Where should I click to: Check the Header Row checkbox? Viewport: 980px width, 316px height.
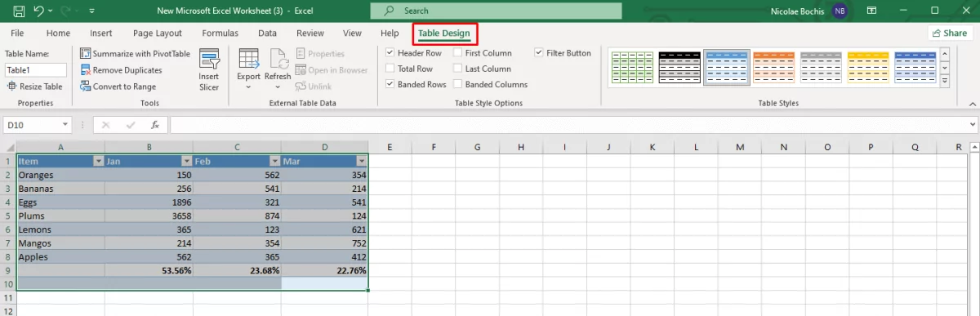tap(390, 53)
